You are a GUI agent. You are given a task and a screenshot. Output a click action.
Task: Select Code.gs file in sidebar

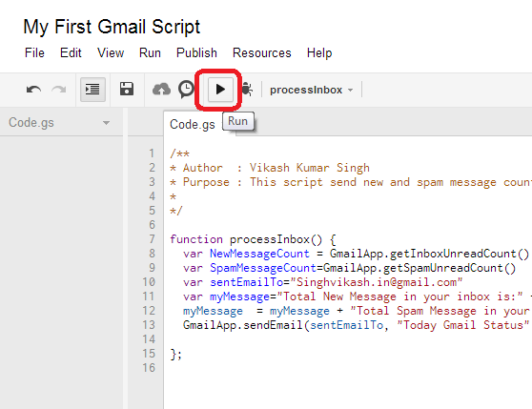(x=31, y=123)
